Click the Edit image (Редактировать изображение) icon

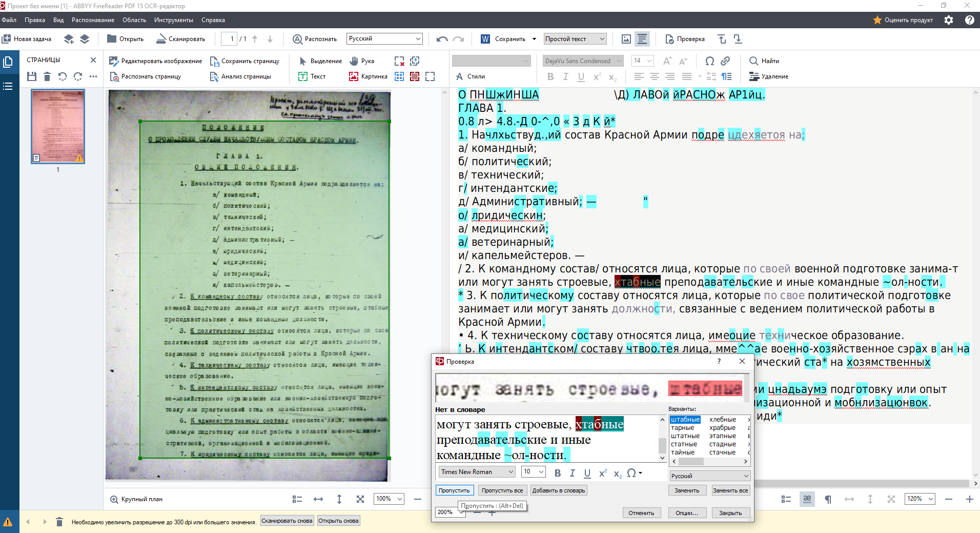[x=114, y=61]
